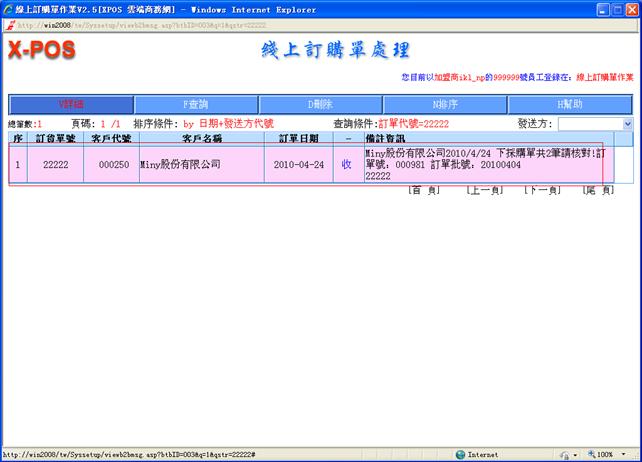Click the 收 link in order row
Screen dimensions: 642x462
coord(346,164)
